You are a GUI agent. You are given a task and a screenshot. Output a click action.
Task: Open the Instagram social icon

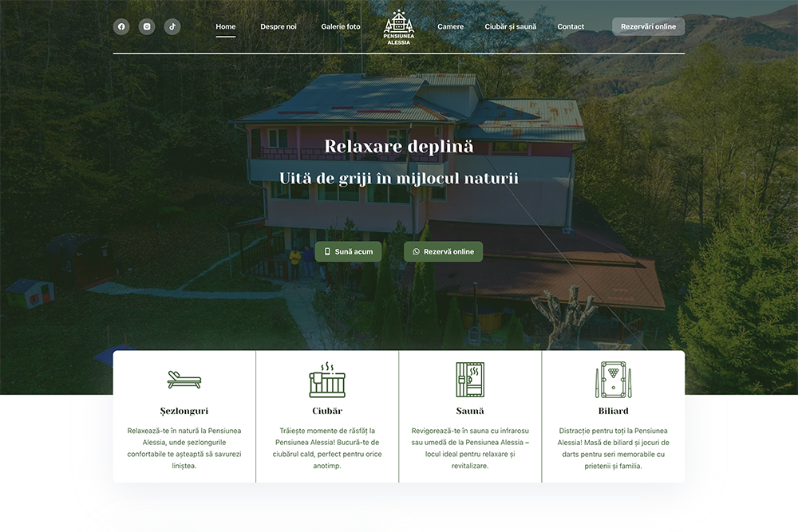(x=147, y=26)
